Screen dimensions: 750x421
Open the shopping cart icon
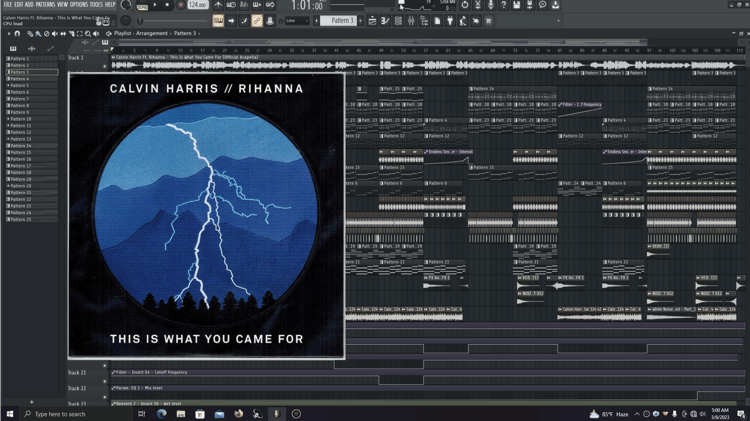click(x=488, y=21)
